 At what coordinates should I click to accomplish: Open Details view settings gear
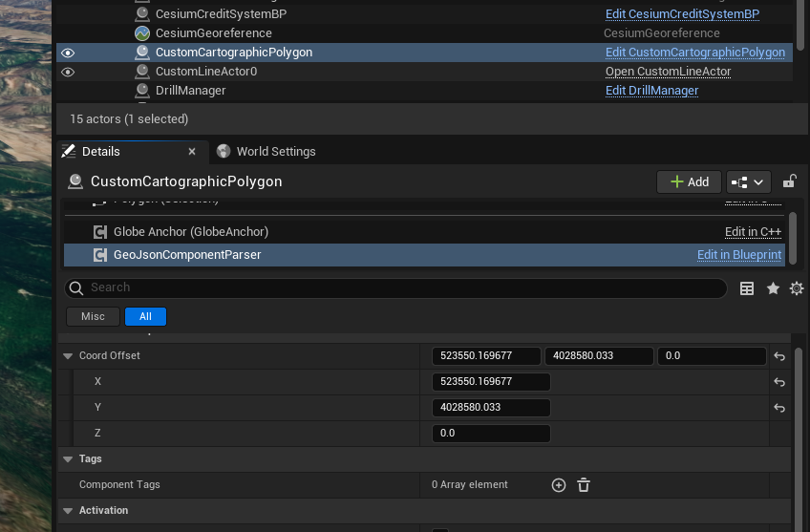796,288
